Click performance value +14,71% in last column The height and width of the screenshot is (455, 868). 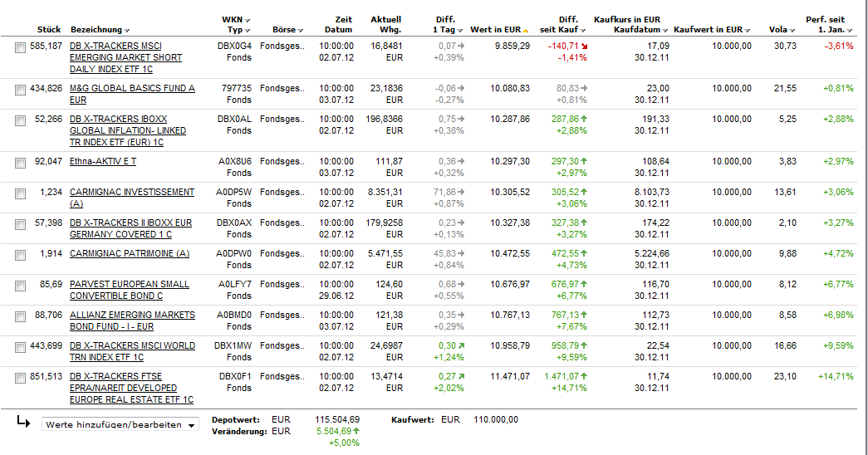[x=836, y=376]
